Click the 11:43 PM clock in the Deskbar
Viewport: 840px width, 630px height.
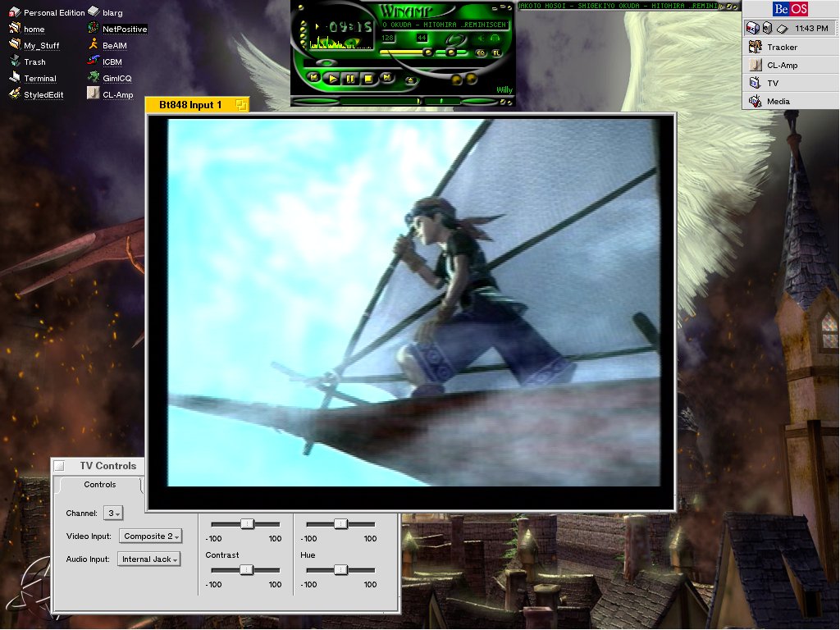811,29
